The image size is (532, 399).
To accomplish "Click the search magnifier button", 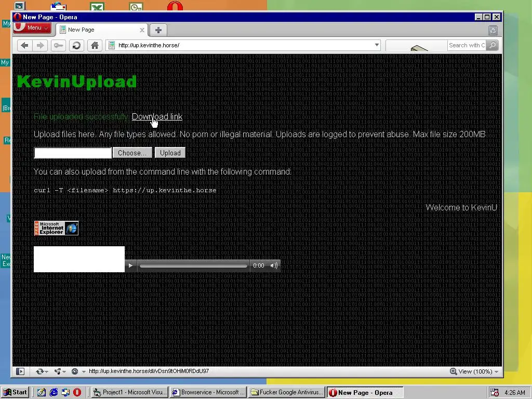I will [x=493, y=46].
